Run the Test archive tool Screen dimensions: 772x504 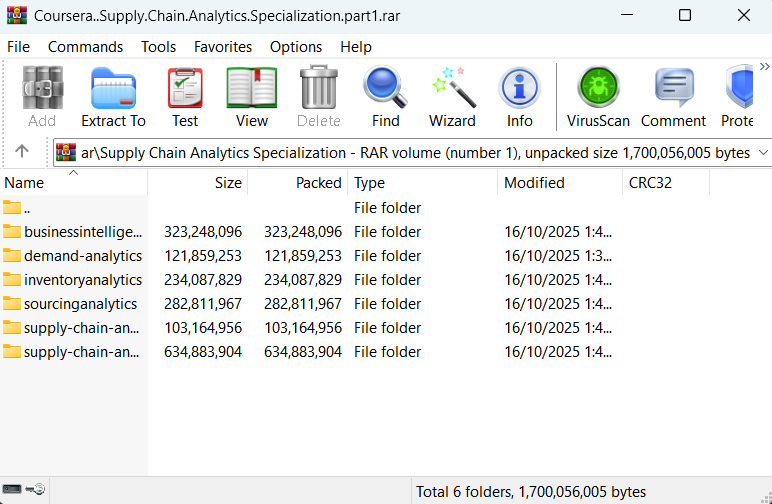[185, 97]
